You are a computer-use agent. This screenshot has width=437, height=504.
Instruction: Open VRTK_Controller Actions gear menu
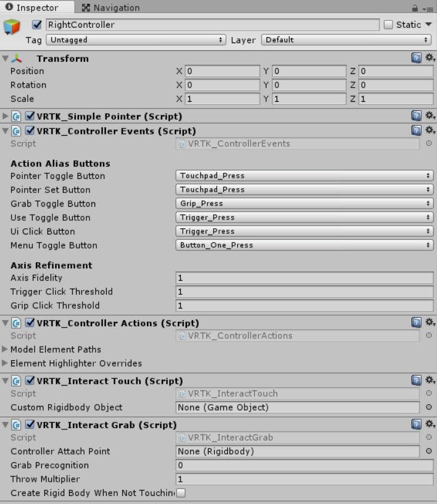click(x=430, y=322)
